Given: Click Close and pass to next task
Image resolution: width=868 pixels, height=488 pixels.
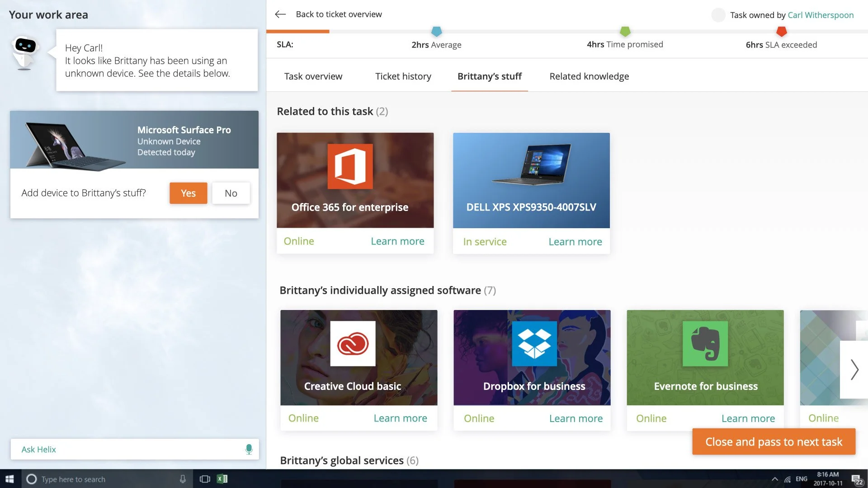Looking at the screenshot, I should (773, 441).
